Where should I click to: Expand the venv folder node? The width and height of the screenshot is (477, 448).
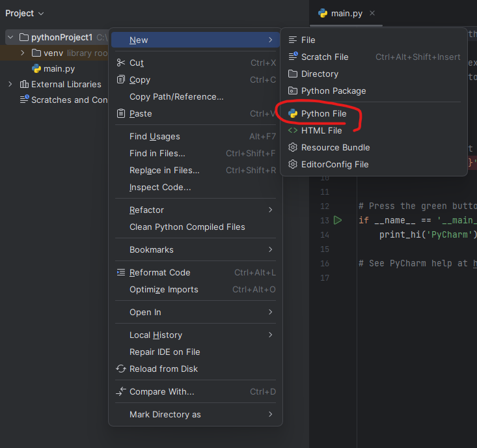(22, 53)
